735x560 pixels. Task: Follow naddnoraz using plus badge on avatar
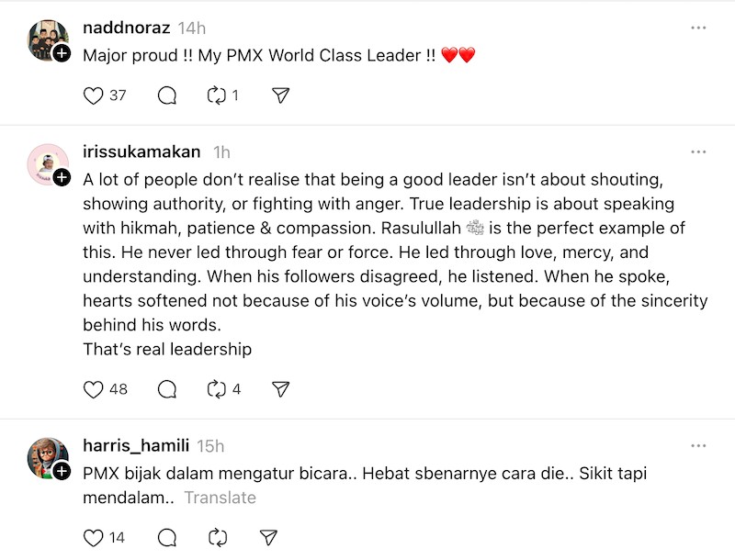coord(62,54)
